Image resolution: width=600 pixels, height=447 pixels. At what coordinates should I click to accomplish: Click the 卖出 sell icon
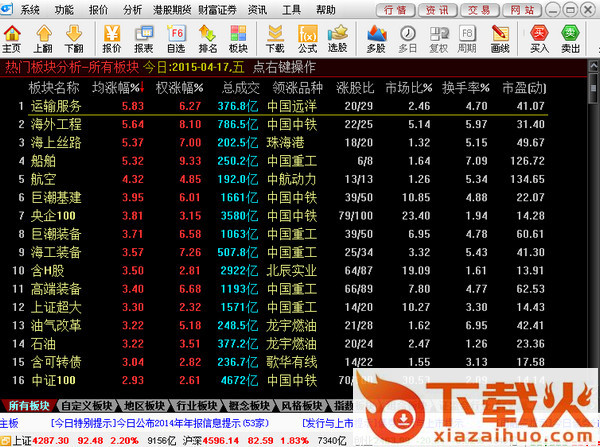point(571,39)
